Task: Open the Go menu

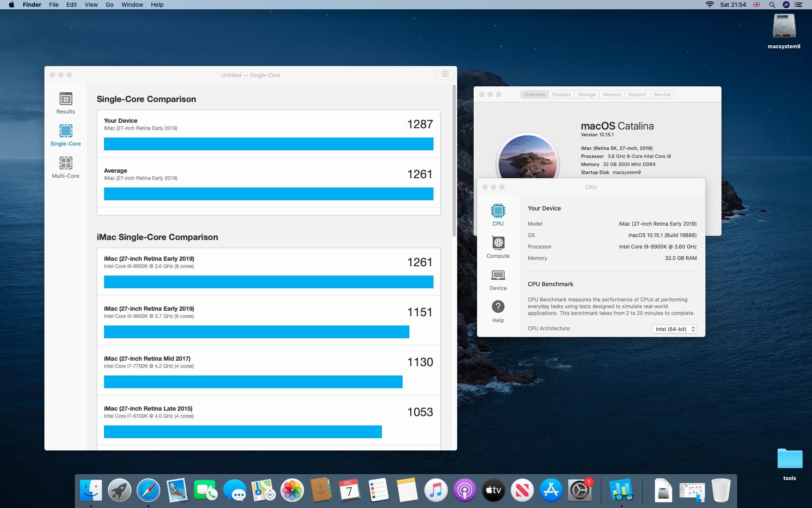Action: point(110,5)
